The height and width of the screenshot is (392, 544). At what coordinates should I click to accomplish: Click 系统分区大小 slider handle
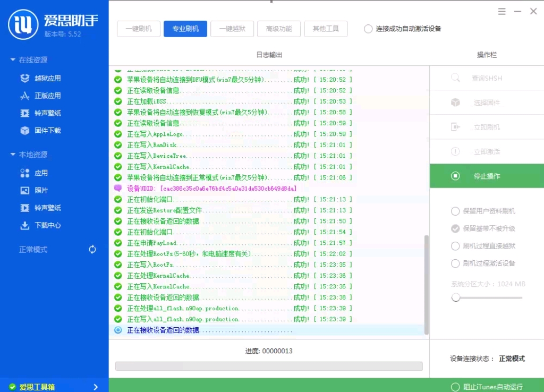click(x=455, y=297)
